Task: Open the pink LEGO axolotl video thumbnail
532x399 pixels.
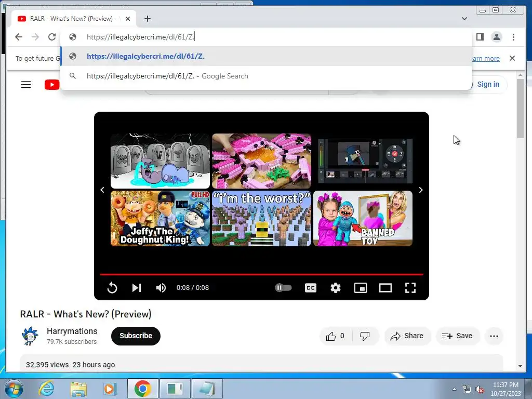Action: pos(261,161)
